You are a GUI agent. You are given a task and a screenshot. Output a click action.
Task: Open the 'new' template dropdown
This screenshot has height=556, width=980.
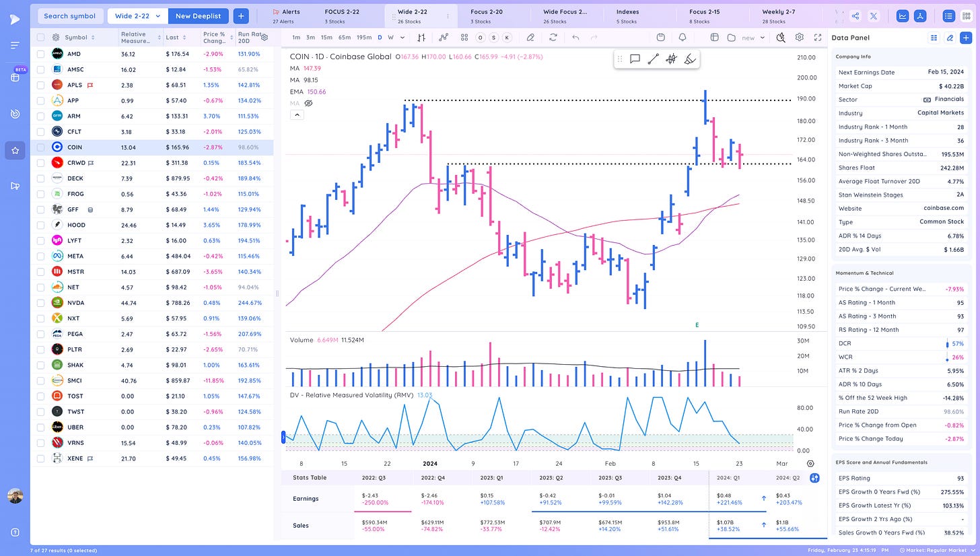coord(752,38)
